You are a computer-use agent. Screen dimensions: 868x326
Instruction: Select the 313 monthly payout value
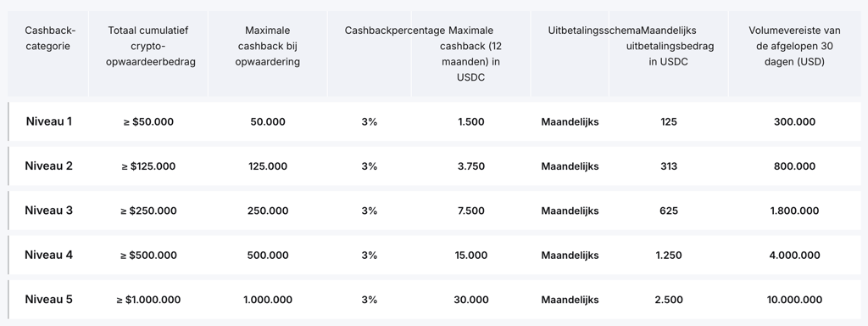click(x=669, y=166)
